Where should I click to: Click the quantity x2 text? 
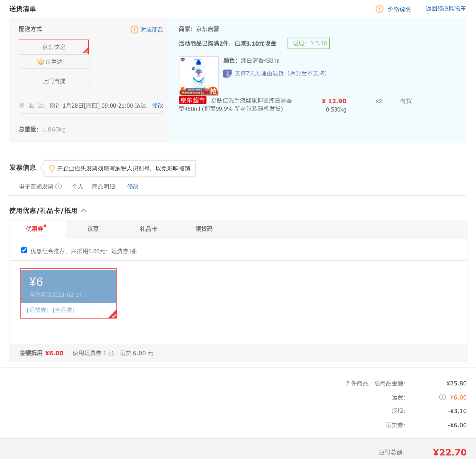pos(379,101)
